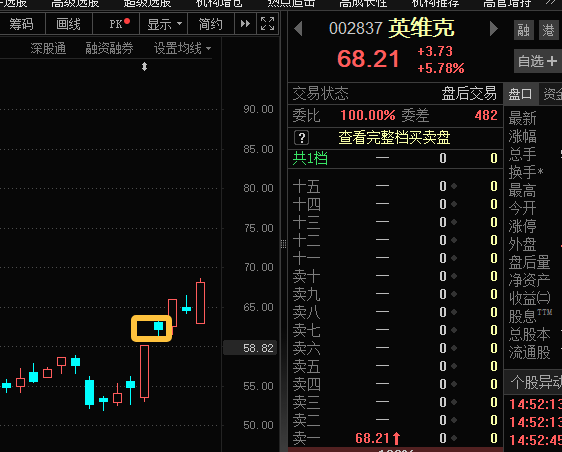562x452 pixels.
Task: Click the vertical resize arrow icon
Action: coord(144,67)
